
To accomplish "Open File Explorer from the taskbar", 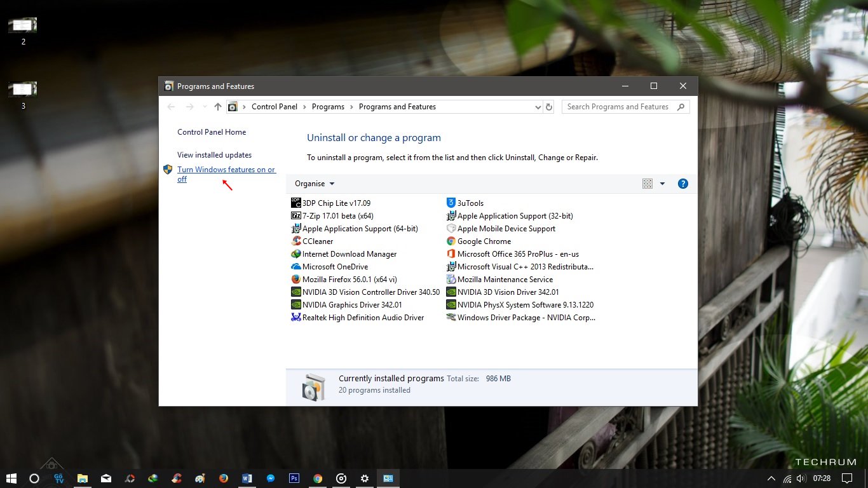I will [82, 478].
